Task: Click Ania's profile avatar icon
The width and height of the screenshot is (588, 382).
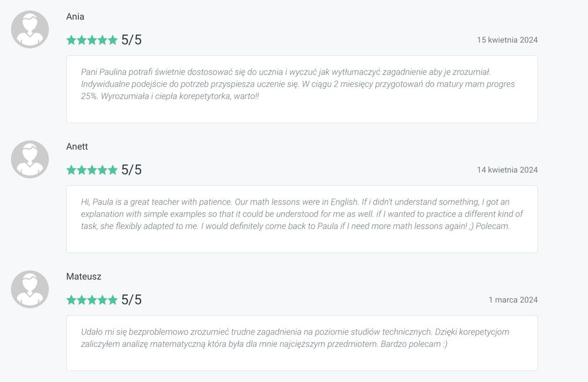Action: pyautogui.click(x=30, y=29)
